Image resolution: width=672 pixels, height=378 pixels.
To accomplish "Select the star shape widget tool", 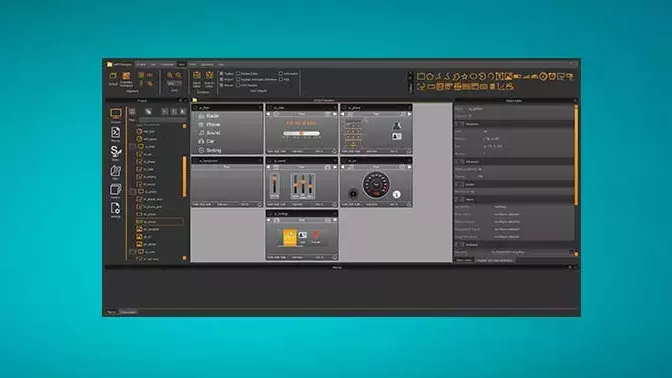I will 465,77.
